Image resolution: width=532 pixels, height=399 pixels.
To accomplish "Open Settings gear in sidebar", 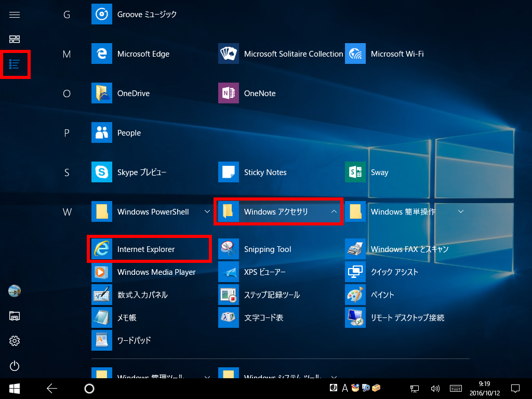I will [x=14, y=341].
